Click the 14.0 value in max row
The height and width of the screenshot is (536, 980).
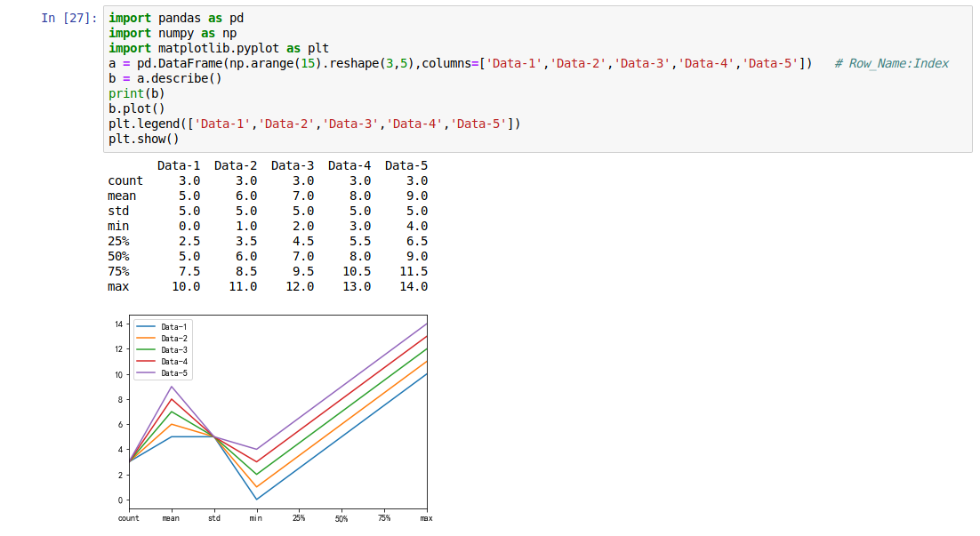click(x=414, y=287)
